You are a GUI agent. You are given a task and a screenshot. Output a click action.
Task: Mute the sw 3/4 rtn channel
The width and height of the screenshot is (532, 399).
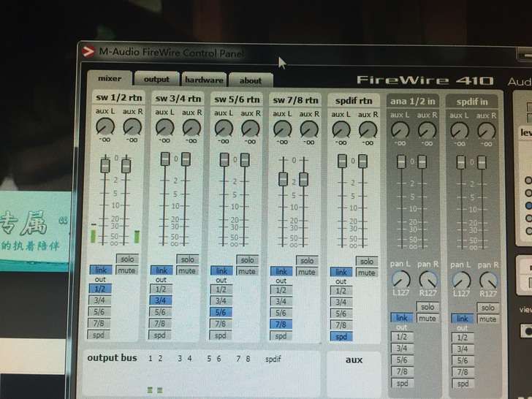[x=187, y=270]
